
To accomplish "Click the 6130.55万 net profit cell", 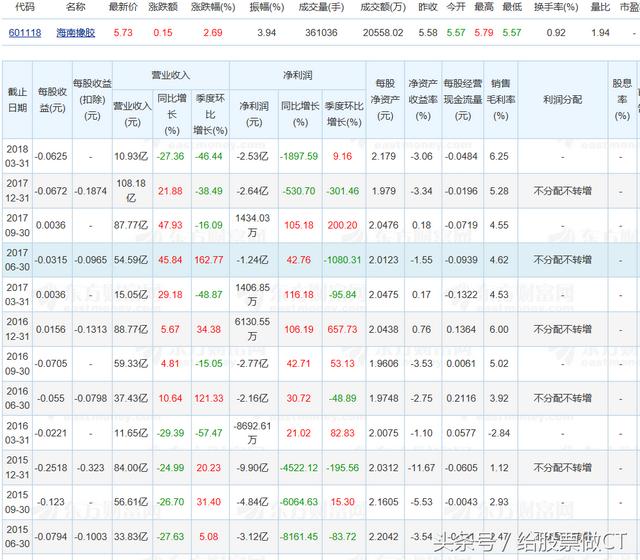I will [x=252, y=329].
